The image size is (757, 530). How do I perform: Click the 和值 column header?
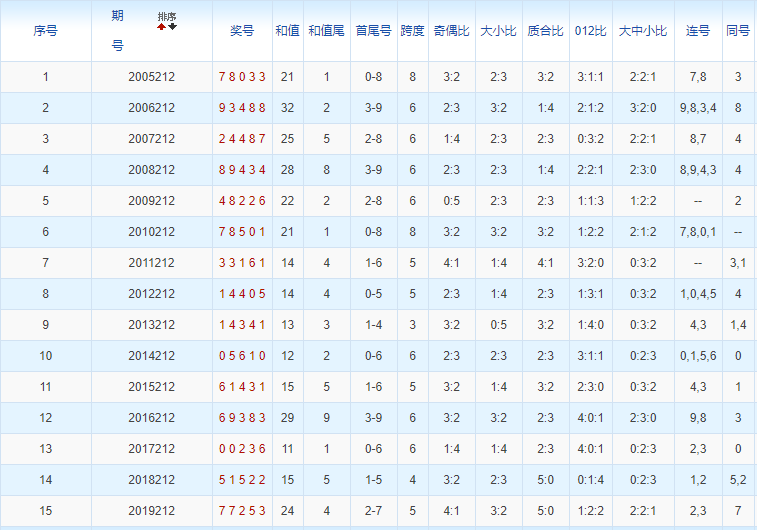click(287, 31)
